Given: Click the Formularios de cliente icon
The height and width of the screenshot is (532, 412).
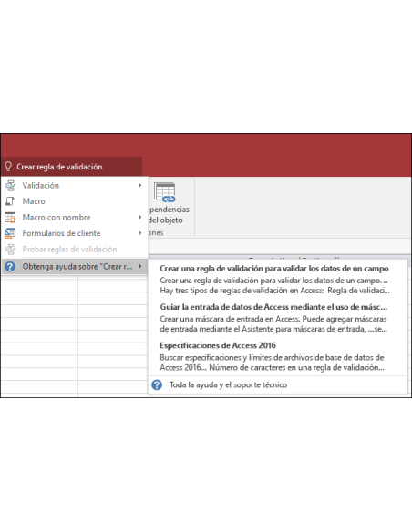Looking at the screenshot, I should point(10,233).
